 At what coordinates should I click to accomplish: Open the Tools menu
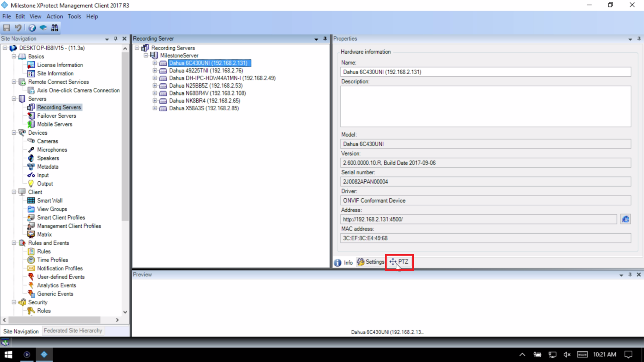click(x=74, y=16)
